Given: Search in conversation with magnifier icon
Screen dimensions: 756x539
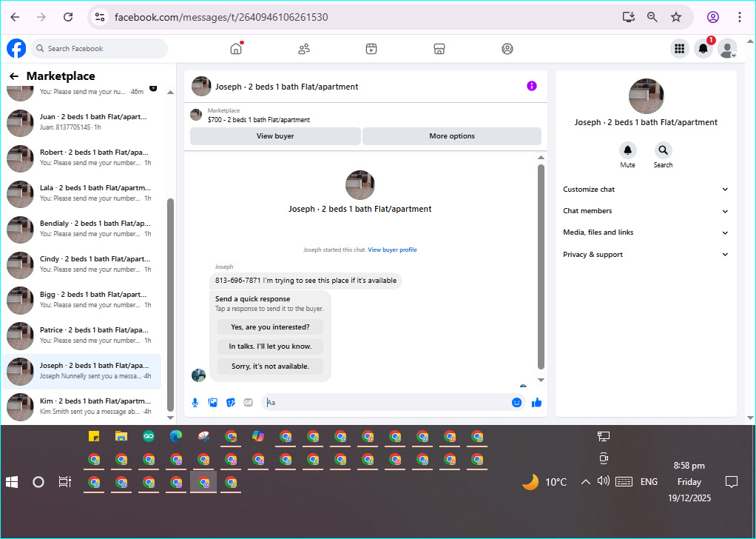Looking at the screenshot, I should [663, 150].
